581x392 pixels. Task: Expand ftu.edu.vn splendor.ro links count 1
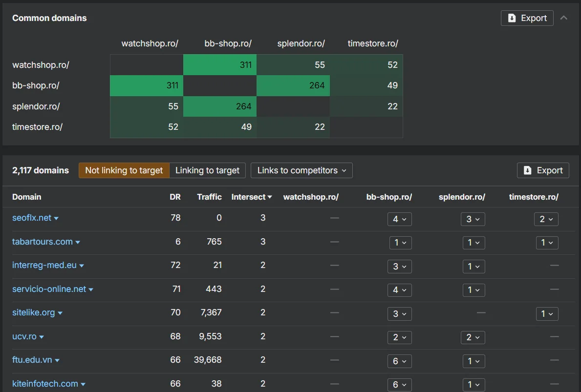pyautogui.click(x=474, y=361)
